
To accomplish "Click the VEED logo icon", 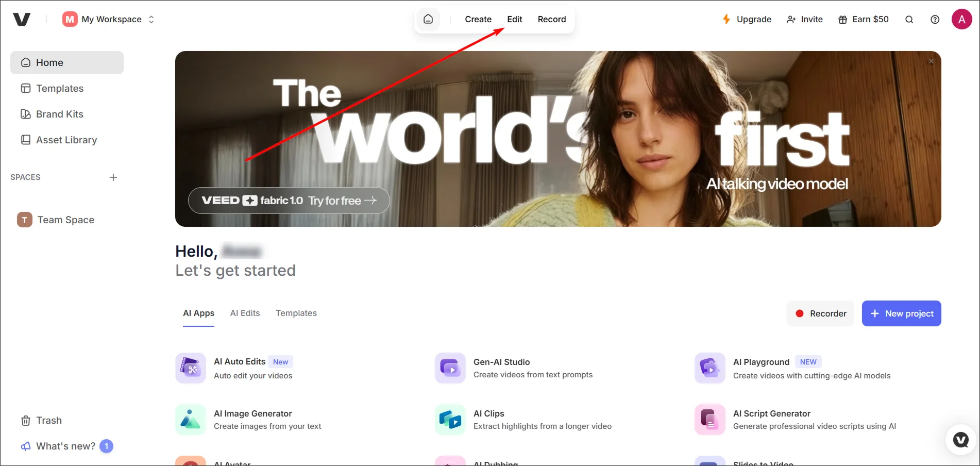I will point(22,20).
